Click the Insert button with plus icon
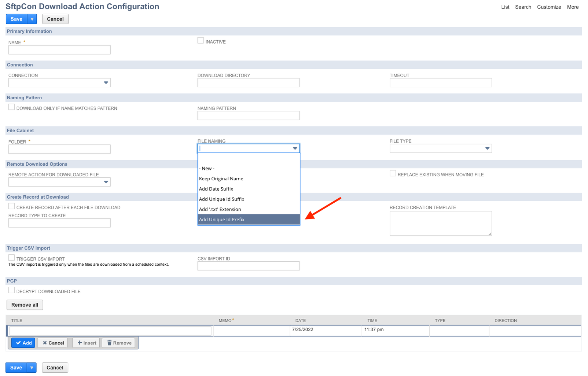This screenshot has width=588, height=376. click(x=86, y=343)
